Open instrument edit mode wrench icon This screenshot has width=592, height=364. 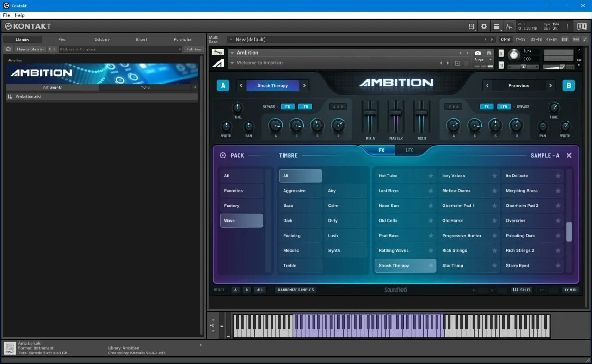pos(218,52)
